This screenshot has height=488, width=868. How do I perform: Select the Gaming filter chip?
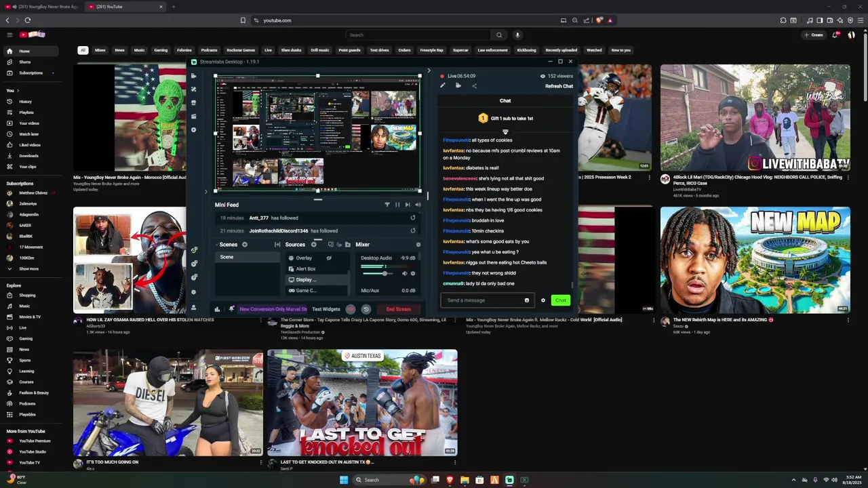point(161,50)
